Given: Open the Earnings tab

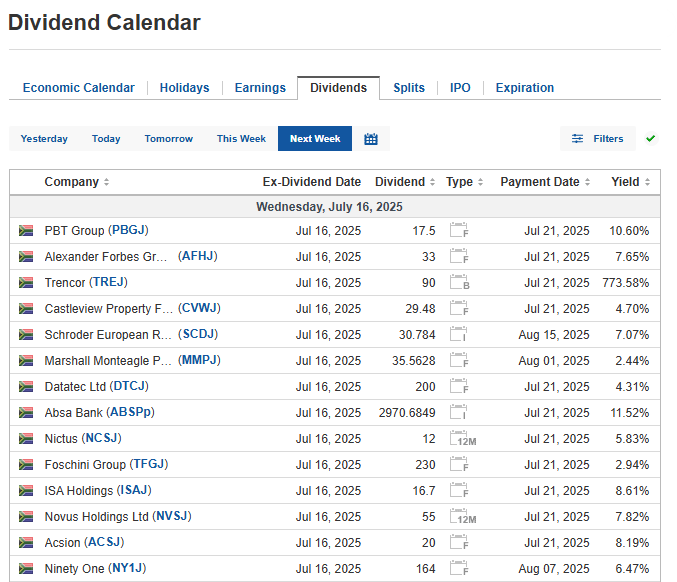Looking at the screenshot, I should 260,88.
